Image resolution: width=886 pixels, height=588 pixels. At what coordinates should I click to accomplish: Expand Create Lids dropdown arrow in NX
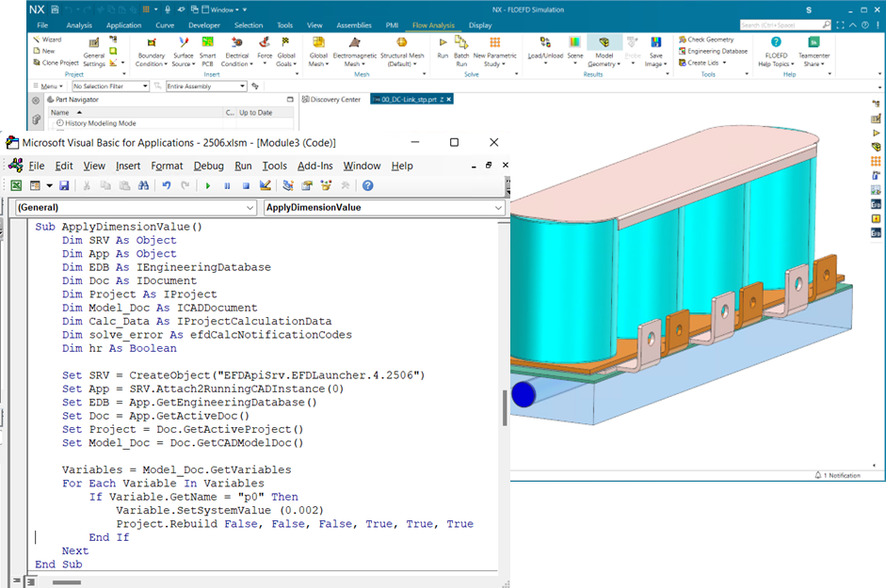click(724, 63)
